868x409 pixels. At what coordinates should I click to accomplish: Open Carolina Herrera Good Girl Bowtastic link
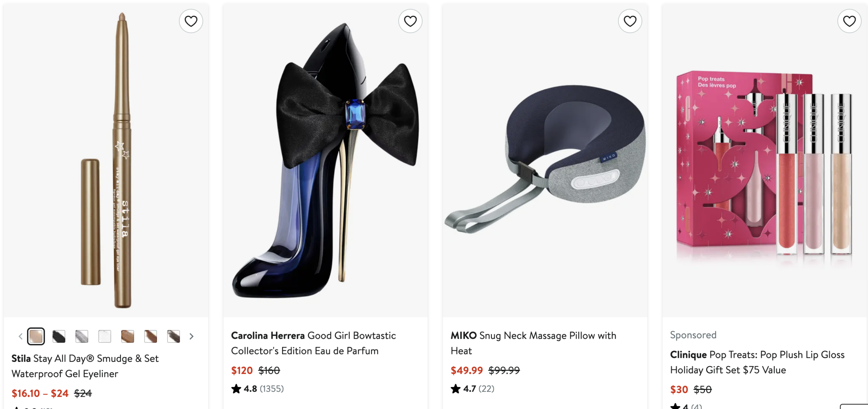point(313,343)
